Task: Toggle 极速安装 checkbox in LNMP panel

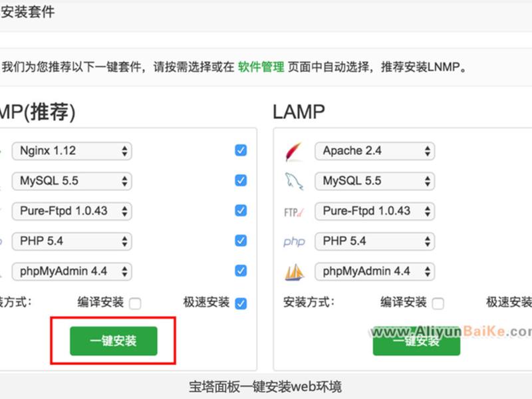Action: [241, 303]
